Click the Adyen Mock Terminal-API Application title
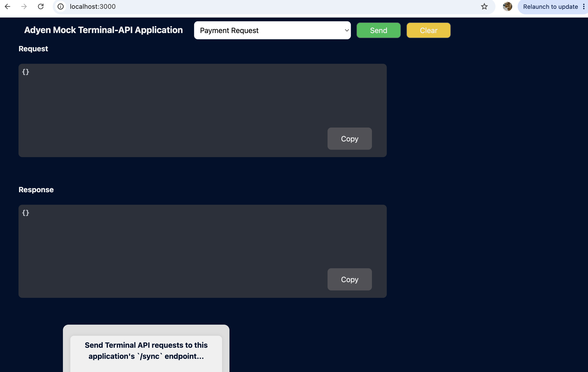Viewport: 588px width, 372px height. 103,30
